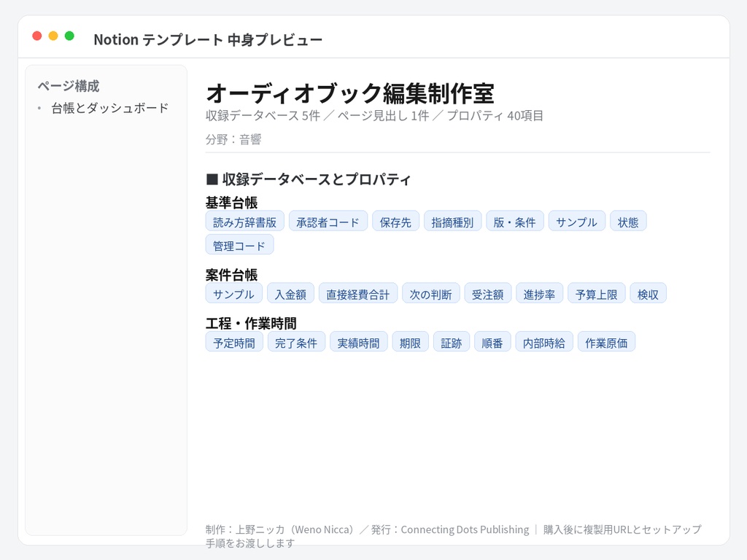
Task: Open 台帳とダッシュボード in the sidebar
Action: 109,108
